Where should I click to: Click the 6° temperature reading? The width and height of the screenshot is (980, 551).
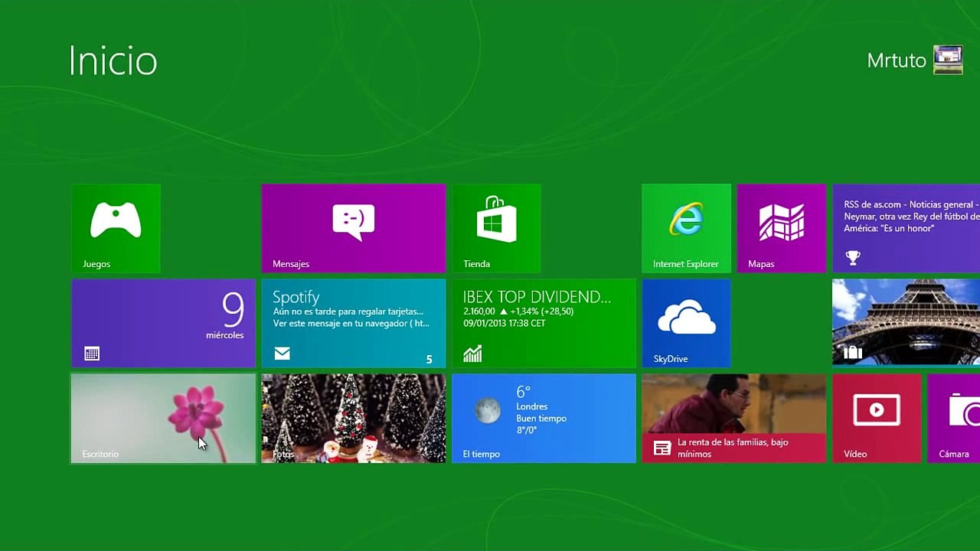coord(524,392)
